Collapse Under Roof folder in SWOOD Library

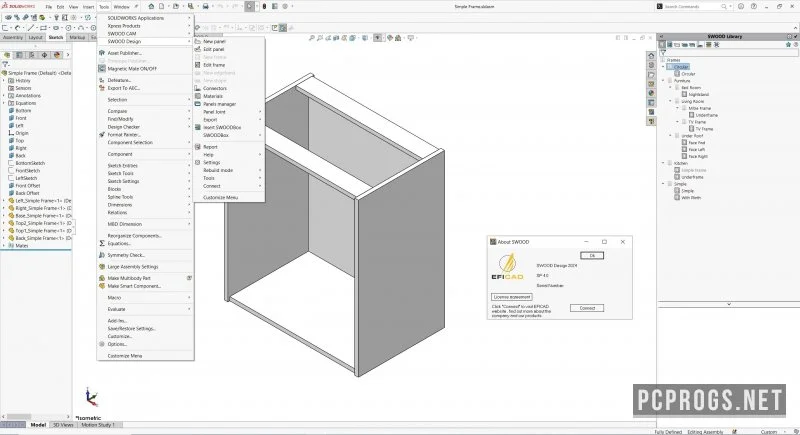coord(670,136)
